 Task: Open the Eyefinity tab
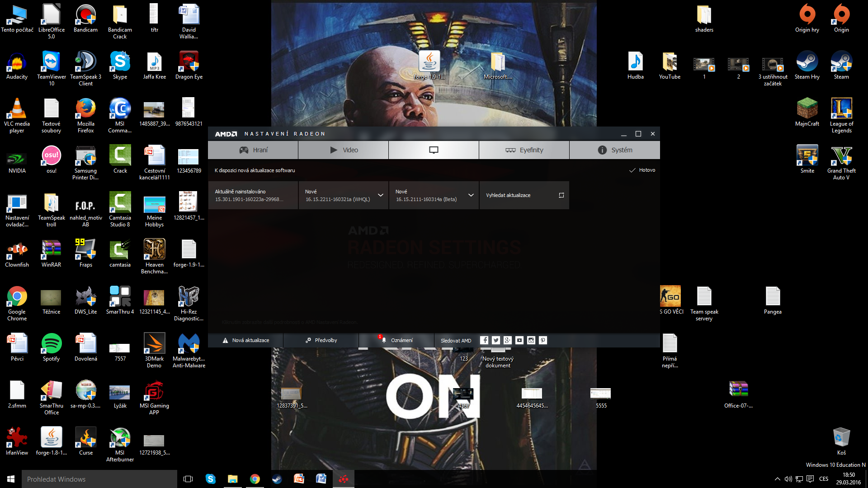coord(524,150)
